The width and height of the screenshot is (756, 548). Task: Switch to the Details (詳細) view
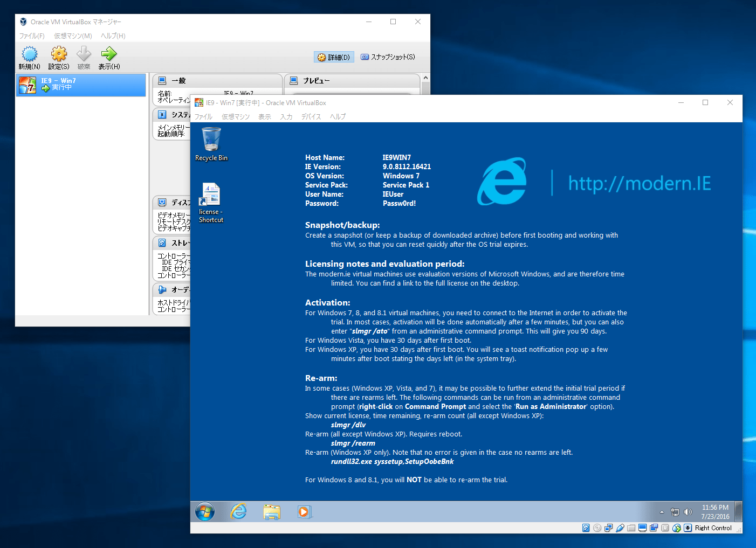click(x=334, y=57)
